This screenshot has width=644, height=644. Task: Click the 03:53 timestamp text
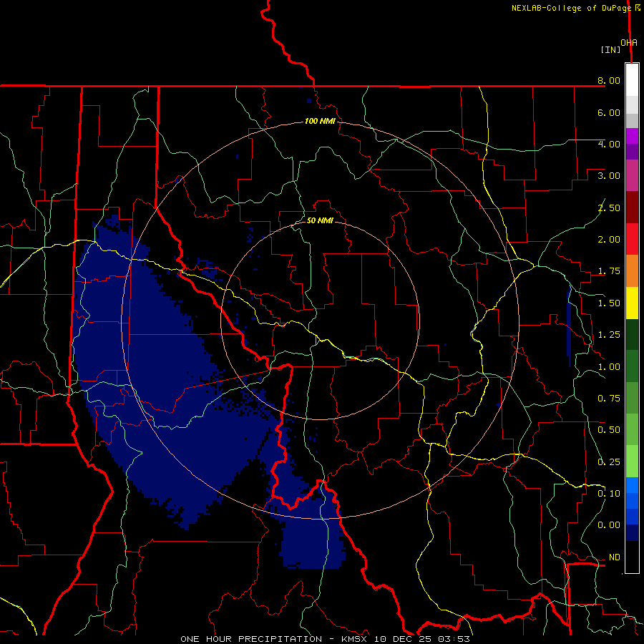point(452,639)
